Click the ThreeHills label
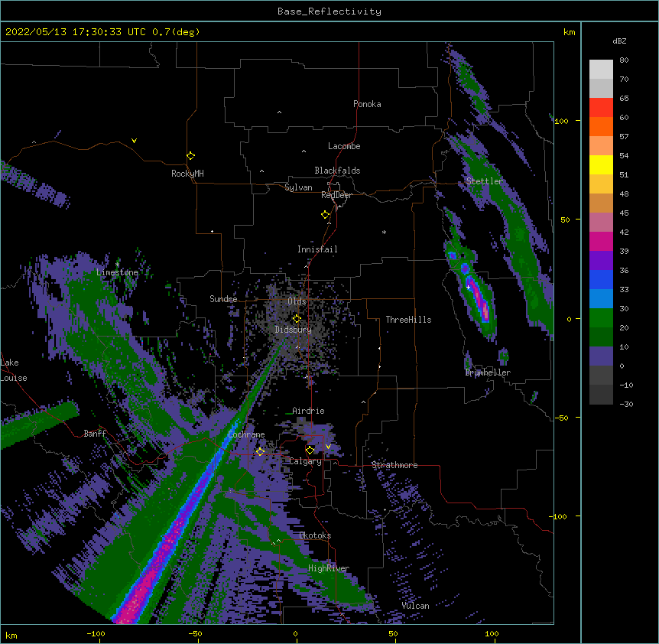Image resolution: width=659 pixels, height=644 pixels. [408, 320]
